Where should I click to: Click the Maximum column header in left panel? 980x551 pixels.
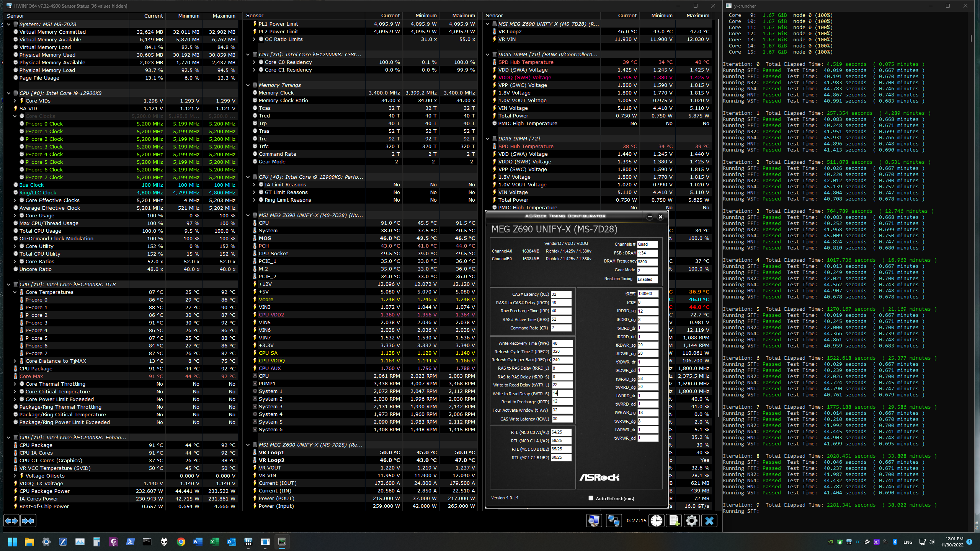coord(224,16)
